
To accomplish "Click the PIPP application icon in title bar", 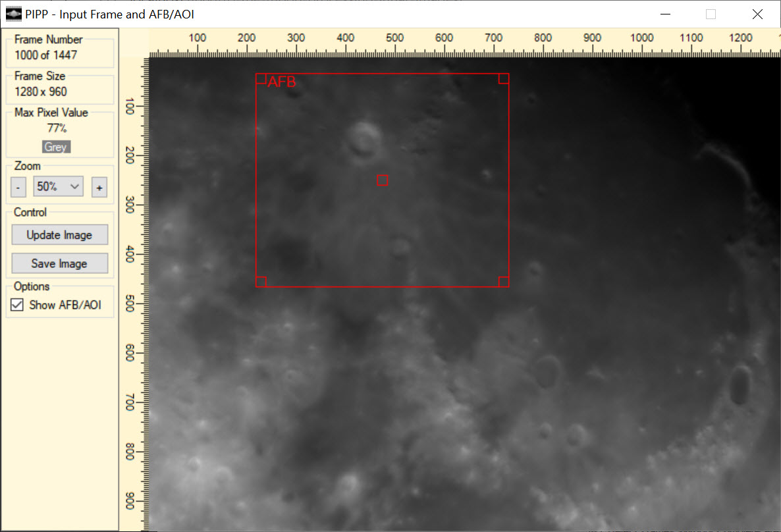I will pos(13,14).
